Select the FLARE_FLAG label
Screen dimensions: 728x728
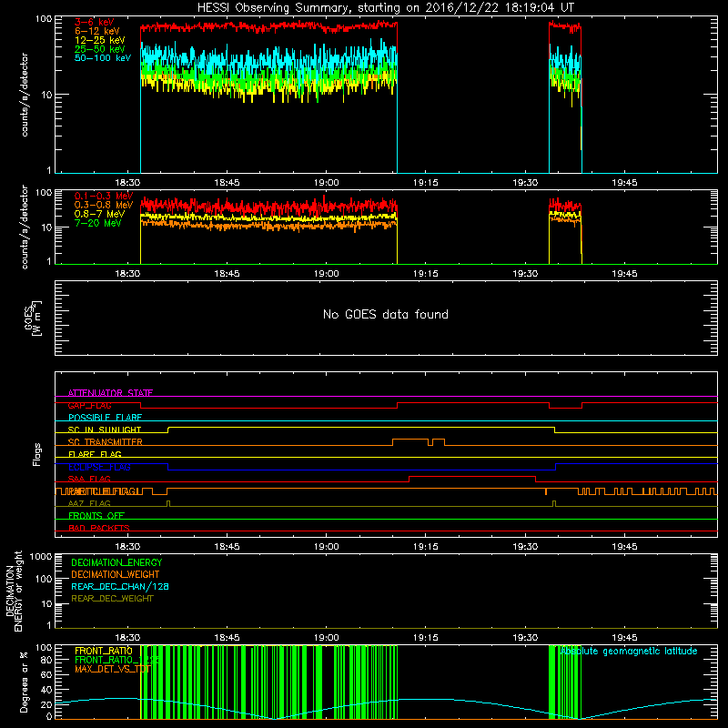(95, 454)
